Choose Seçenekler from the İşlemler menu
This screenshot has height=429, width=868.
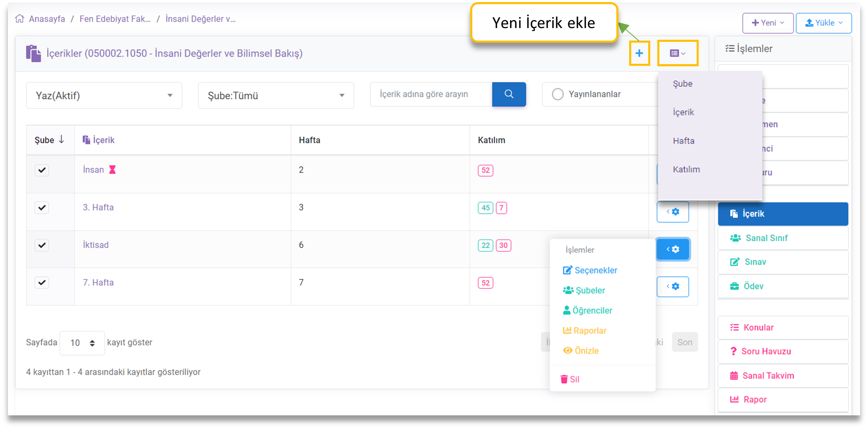[x=590, y=270]
